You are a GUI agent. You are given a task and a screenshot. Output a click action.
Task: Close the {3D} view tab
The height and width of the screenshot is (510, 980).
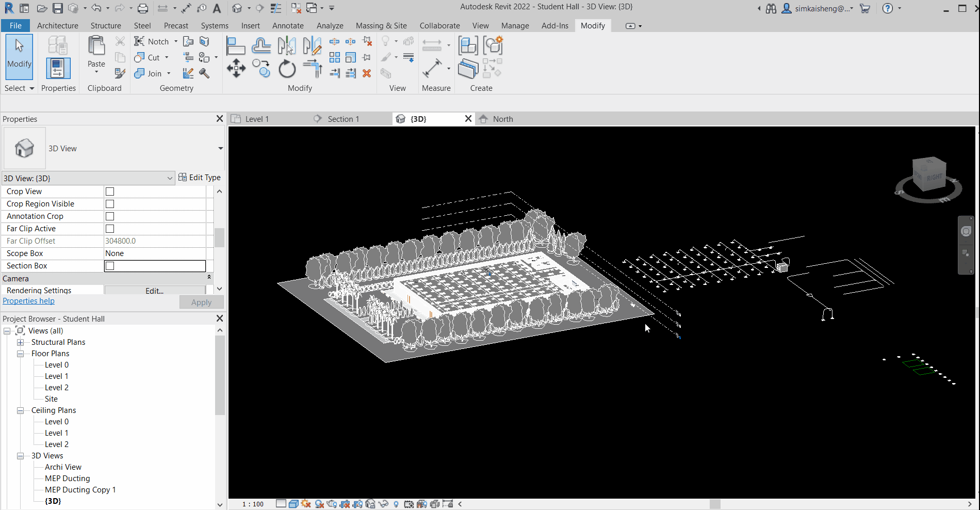[x=468, y=118]
